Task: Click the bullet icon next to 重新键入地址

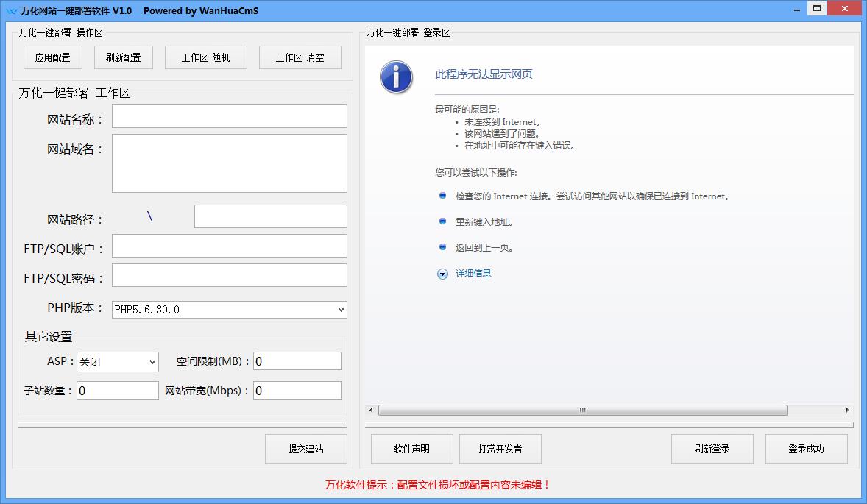Action: (442, 221)
